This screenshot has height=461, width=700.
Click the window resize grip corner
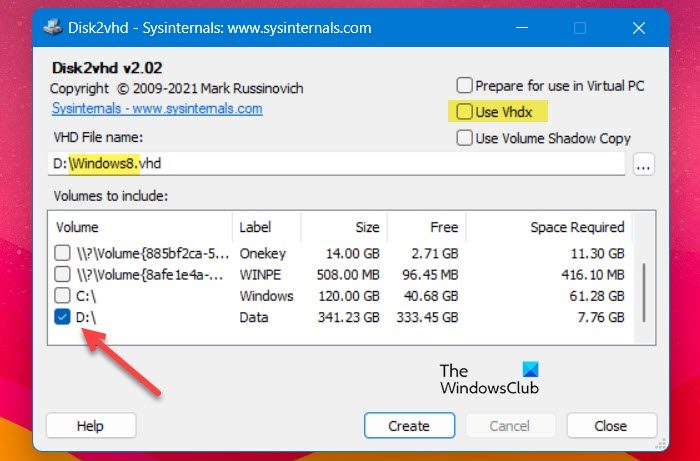tap(662, 444)
